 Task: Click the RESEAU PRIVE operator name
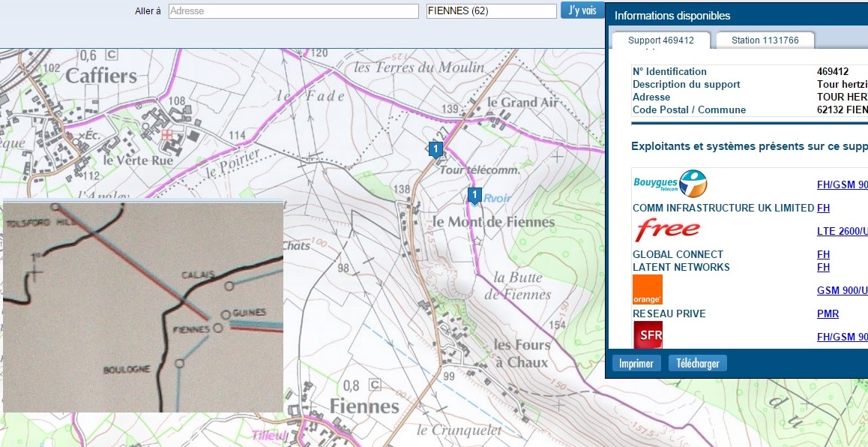click(x=669, y=313)
